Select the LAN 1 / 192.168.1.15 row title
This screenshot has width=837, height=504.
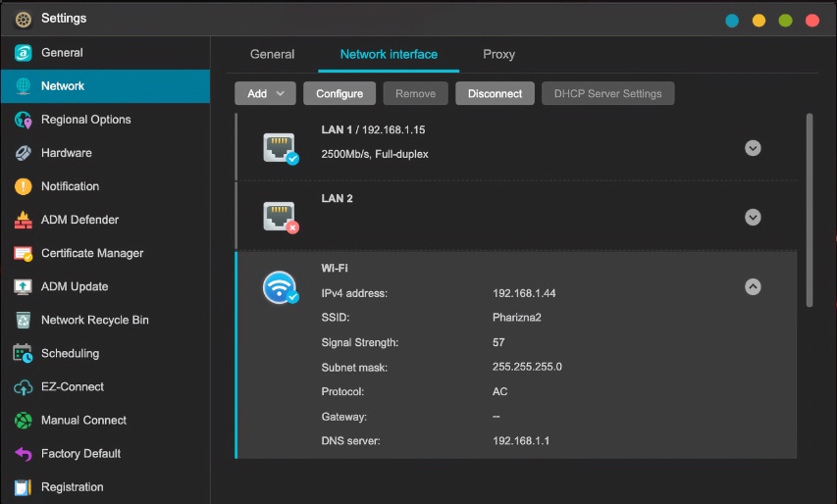click(x=373, y=129)
